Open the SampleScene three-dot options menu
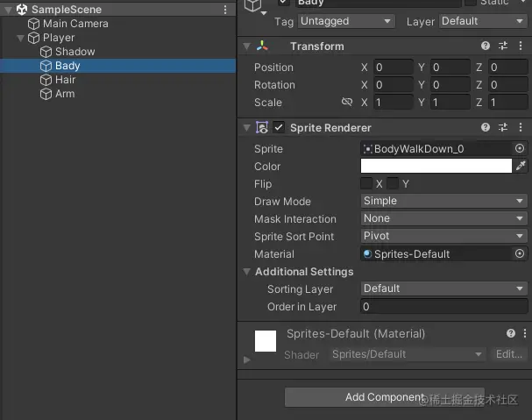Screen dimensions: 532x420 coord(225,10)
